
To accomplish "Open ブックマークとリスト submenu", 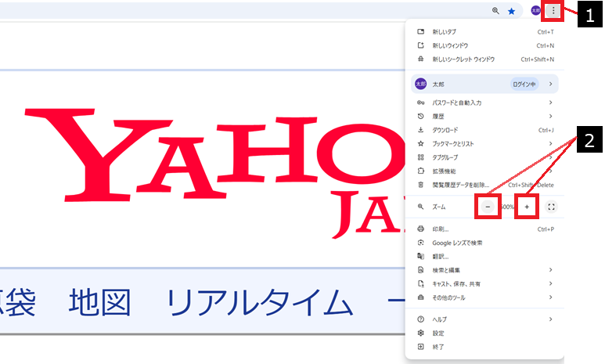I will (485, 143).
